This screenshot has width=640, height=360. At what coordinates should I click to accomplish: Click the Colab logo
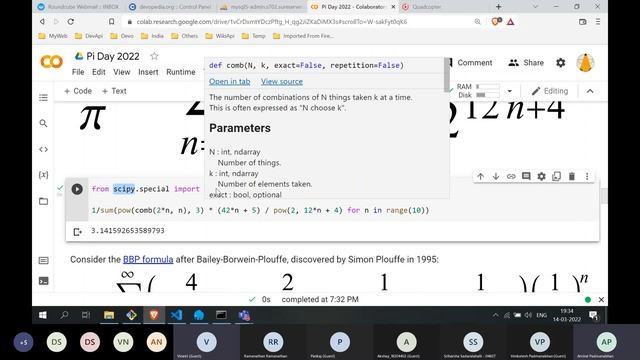pos(51,62)
